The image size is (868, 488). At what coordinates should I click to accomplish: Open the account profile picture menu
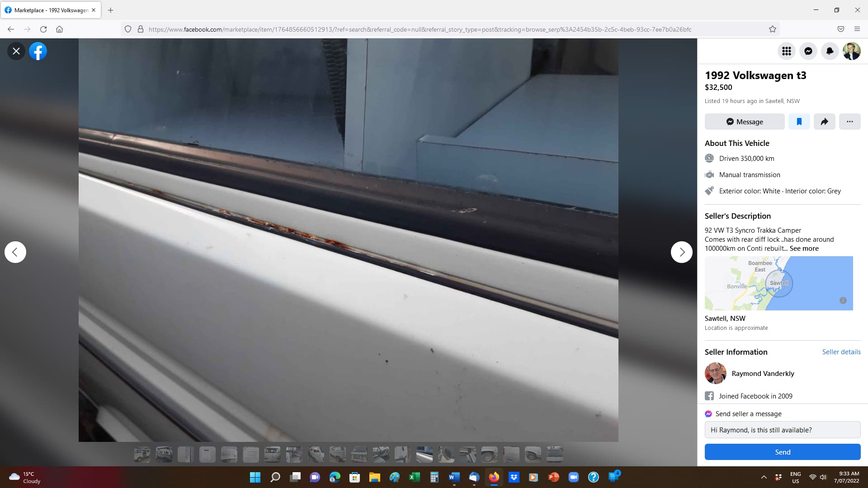(x=852, y=51)
